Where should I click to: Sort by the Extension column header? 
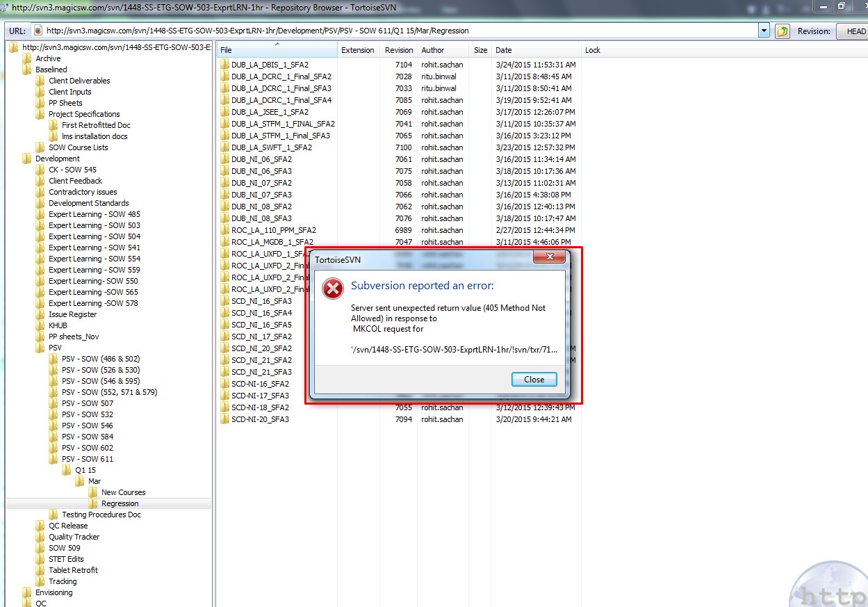click(358, 50)
